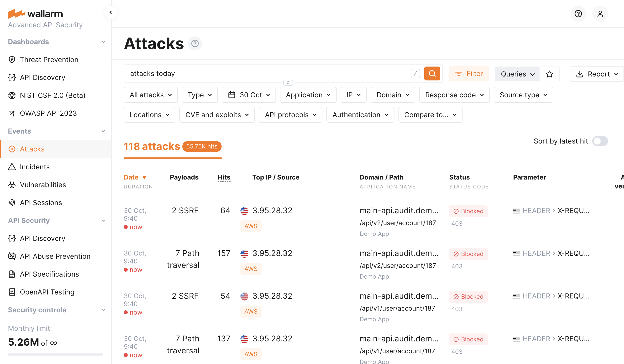Image resolution: width=624 pixels, height=364 pixels.
Task: Open the 30 Oct date dropdown
Action: coord(249,95)
